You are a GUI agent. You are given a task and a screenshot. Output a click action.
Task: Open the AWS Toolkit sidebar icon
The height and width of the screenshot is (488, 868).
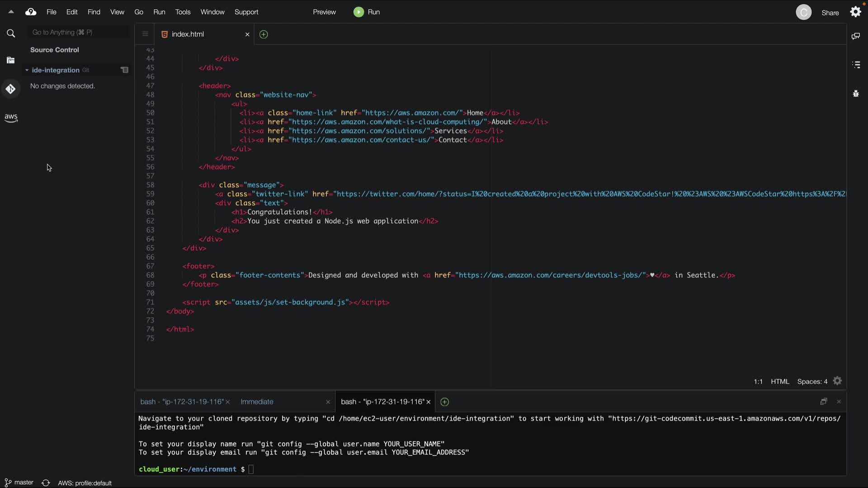pos(11,117)
